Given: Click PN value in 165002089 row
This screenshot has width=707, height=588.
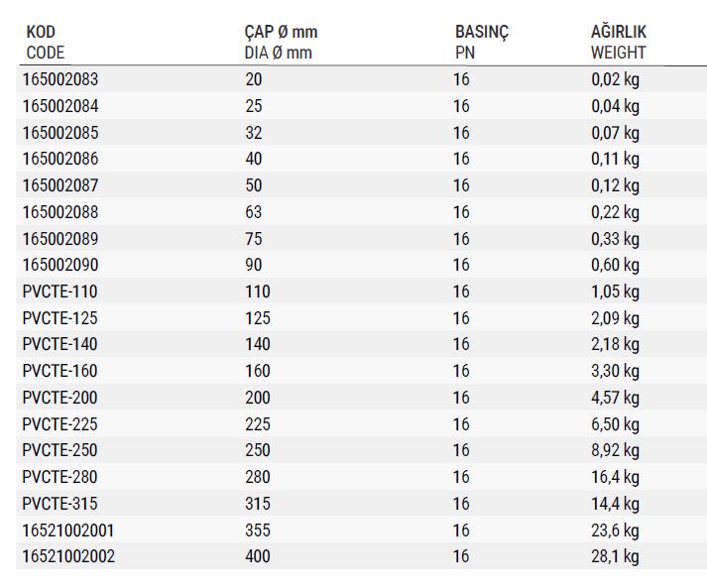Looking at the screenshot, I should [461, 239].
